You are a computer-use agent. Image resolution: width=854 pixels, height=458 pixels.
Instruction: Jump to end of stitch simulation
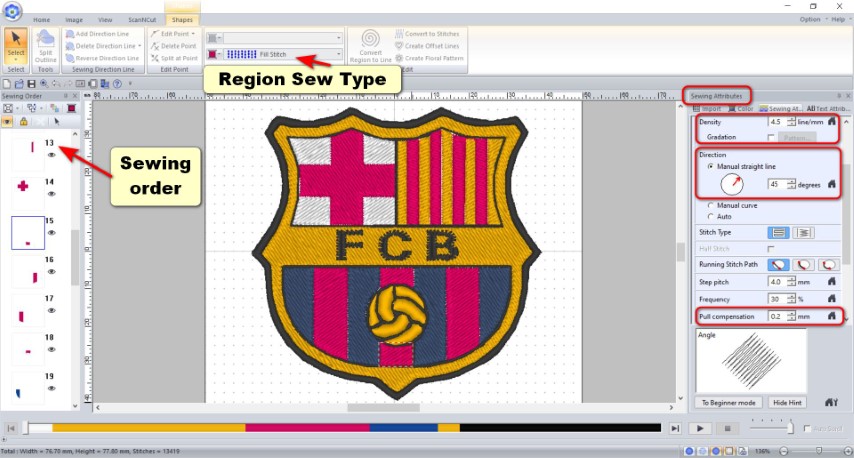675,429
